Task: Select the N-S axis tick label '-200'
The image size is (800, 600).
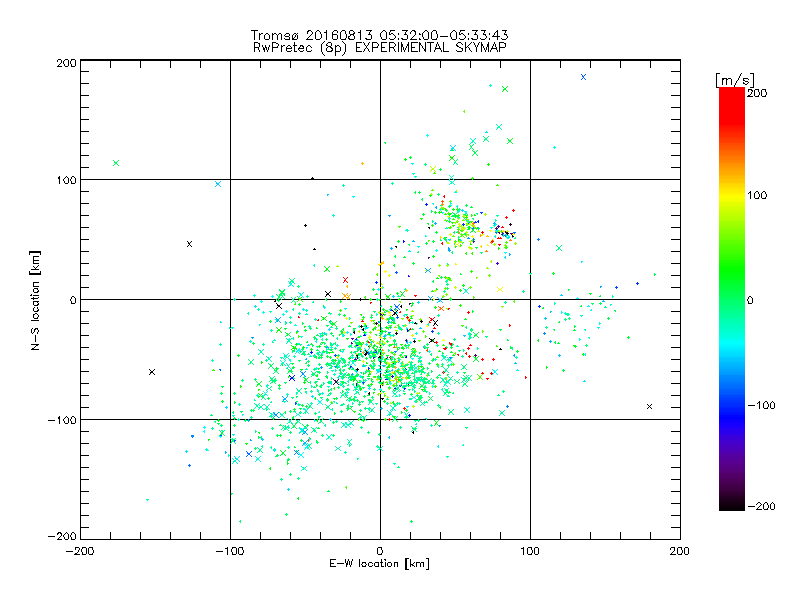Action: 62,536
